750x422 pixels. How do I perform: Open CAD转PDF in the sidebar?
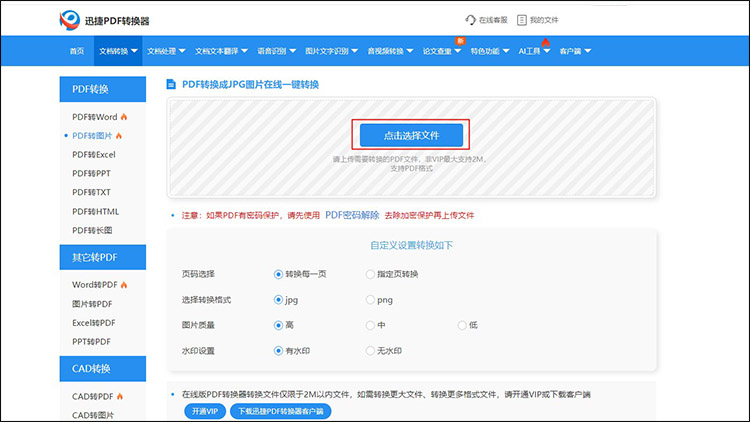(93, 396)
